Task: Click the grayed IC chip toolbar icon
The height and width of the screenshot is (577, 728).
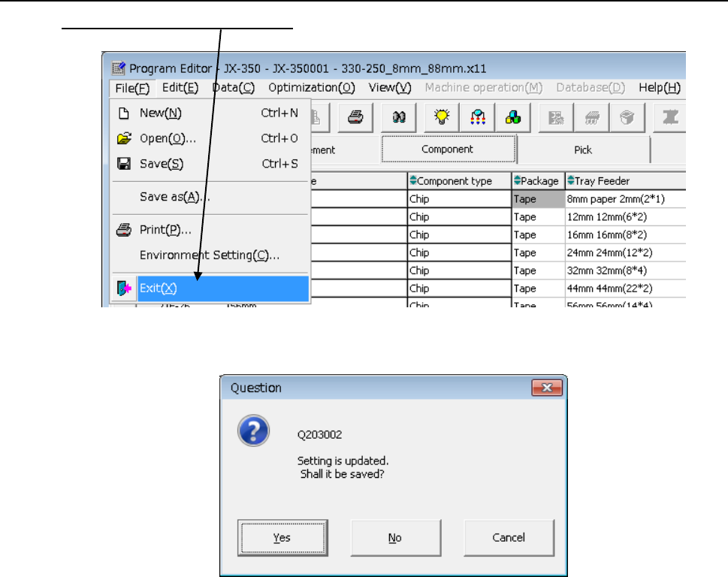Action: (591, 117)
